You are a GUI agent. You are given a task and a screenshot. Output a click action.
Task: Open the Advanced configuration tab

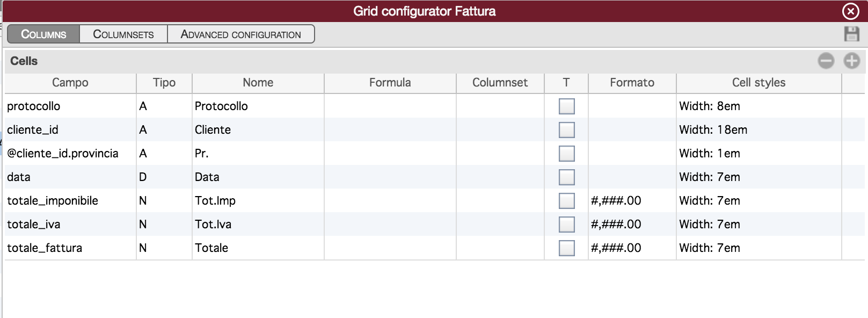pyautogui.click(x=241, y=34)
